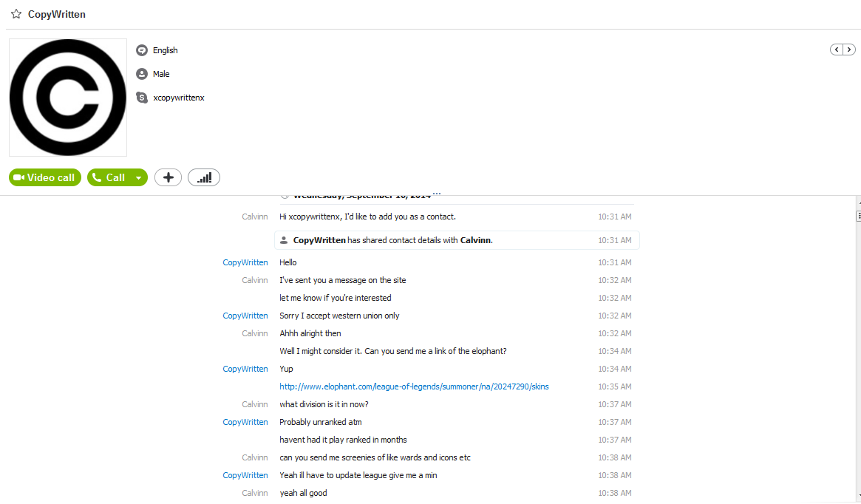Star CopyWritten as a favorite contact
This screenshot has height=504, width=861.
click(16, 14)
